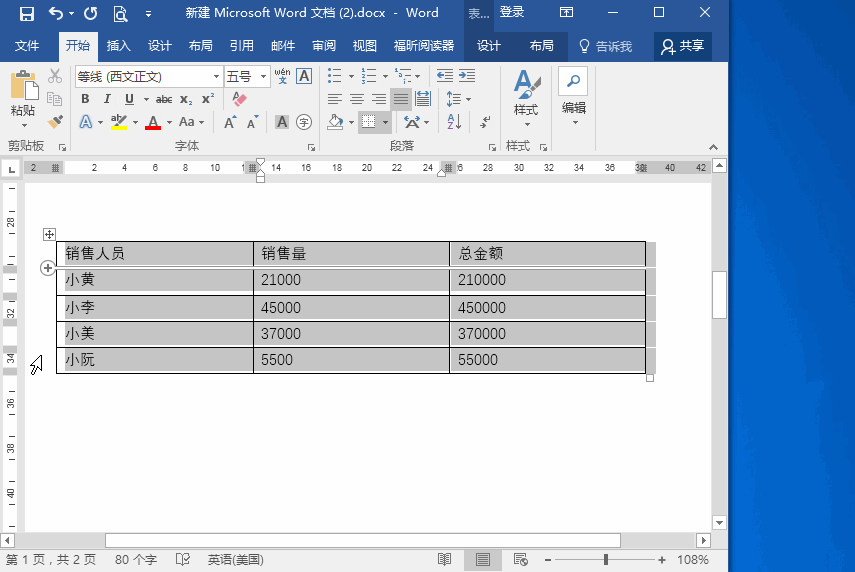Open the font name dropdown
This screenshot has width=855, height=572.
[x=216, y=76]
